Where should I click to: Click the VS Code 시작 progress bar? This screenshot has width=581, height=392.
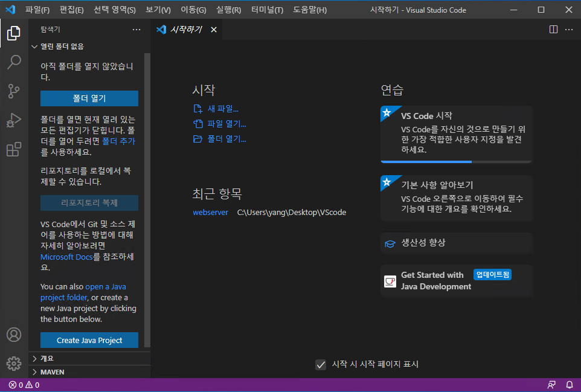point(456,162)
